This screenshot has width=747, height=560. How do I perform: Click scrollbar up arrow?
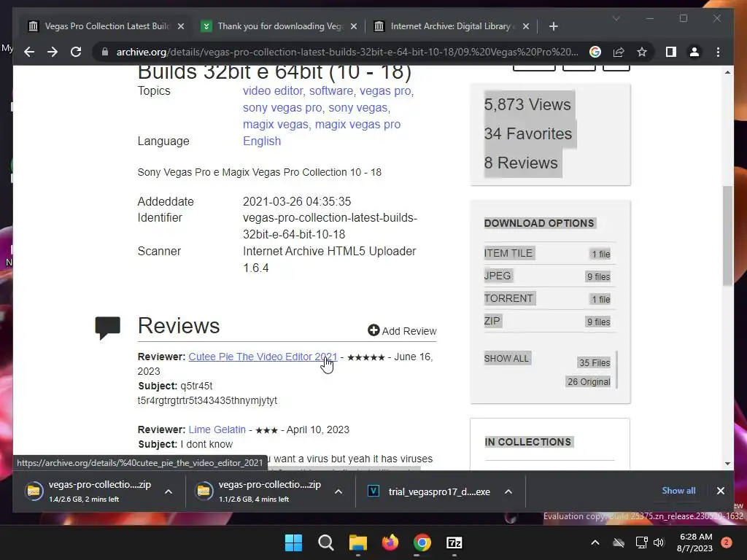727,72
